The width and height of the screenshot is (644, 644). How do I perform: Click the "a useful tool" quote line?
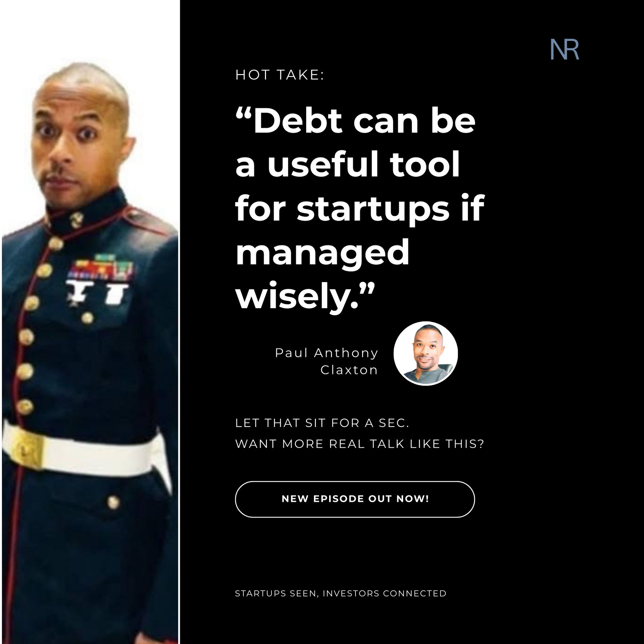(x=347, y=164)
